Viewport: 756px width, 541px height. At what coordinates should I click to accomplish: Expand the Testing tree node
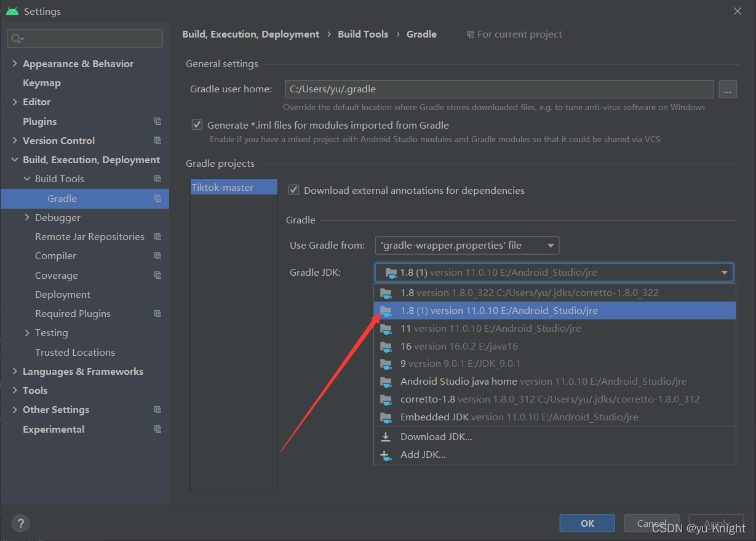click(x=27, y=332)
